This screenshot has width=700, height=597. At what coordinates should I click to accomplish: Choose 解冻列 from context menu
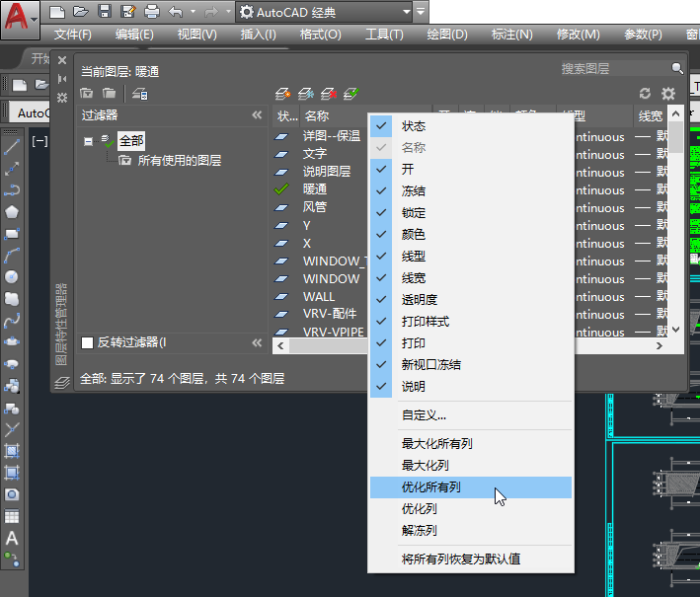click(x=471, y=531)
